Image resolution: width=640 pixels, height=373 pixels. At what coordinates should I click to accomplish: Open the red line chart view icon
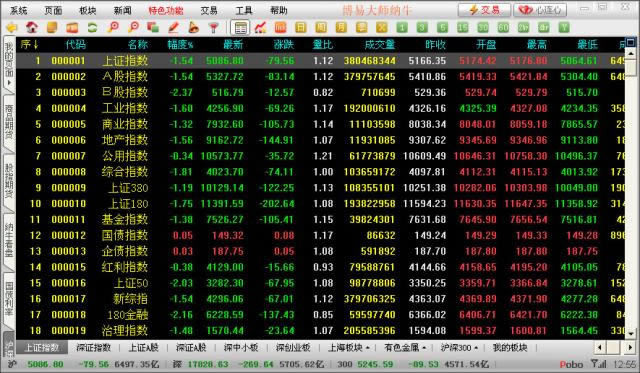click(260, 28)
